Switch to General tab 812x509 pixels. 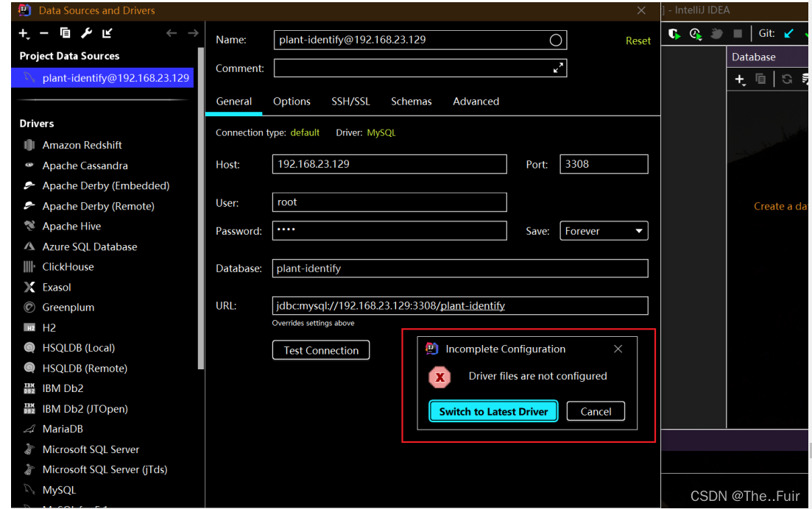coord(233,102)
